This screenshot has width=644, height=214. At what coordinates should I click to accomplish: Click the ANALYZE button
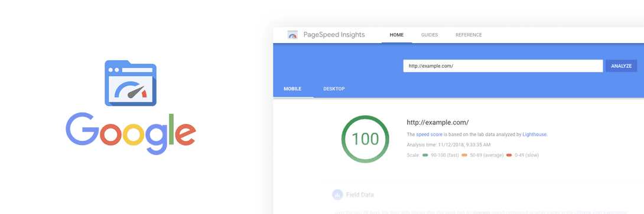point(622,66)
